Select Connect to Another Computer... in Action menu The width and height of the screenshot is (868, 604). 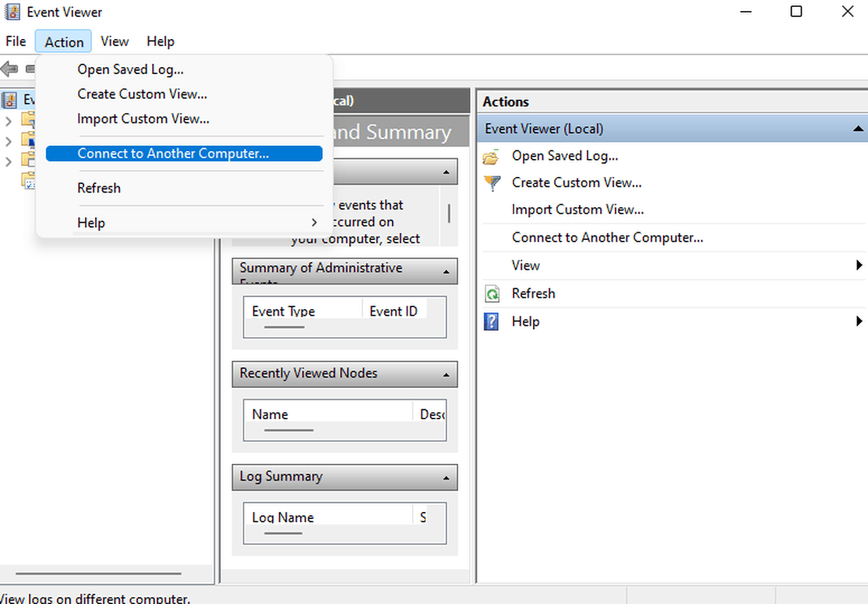point(185,154)
